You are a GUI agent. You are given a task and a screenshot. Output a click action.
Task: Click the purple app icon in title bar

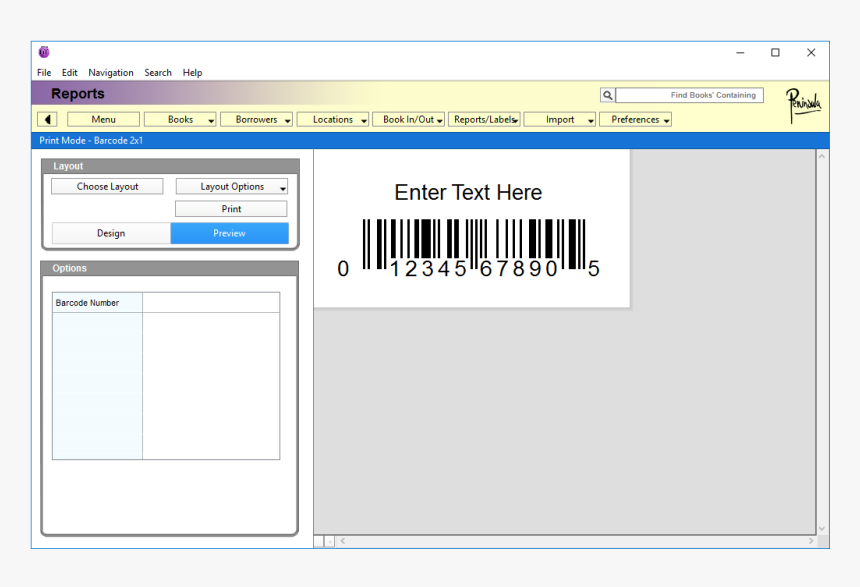[x=44, y=52]
